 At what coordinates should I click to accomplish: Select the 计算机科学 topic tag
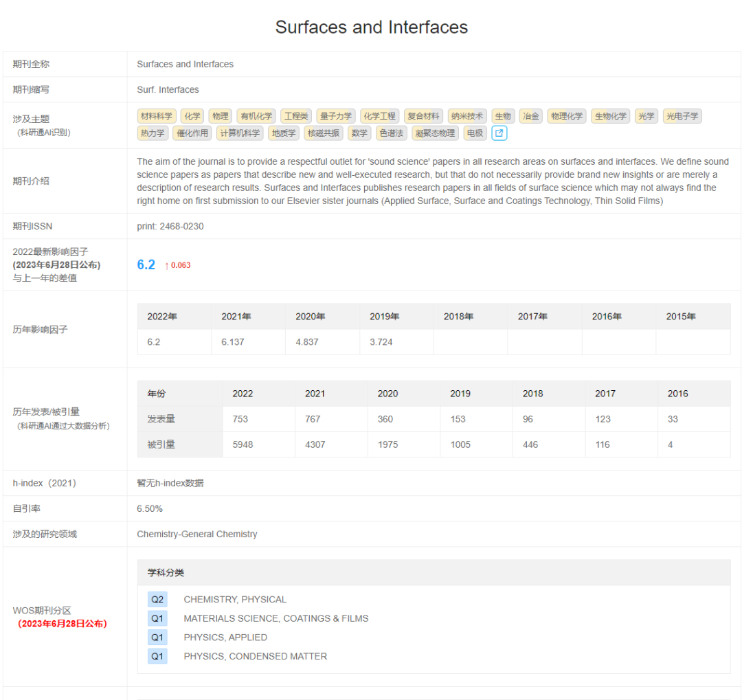click(240, 133)
